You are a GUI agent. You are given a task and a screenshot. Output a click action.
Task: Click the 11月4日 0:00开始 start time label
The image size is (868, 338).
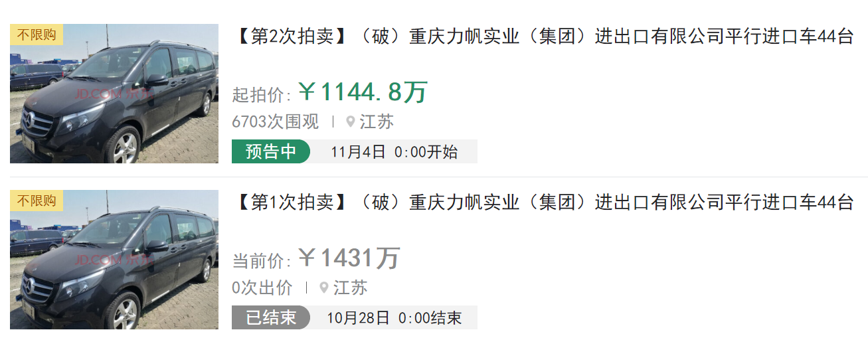pos(394,152)
